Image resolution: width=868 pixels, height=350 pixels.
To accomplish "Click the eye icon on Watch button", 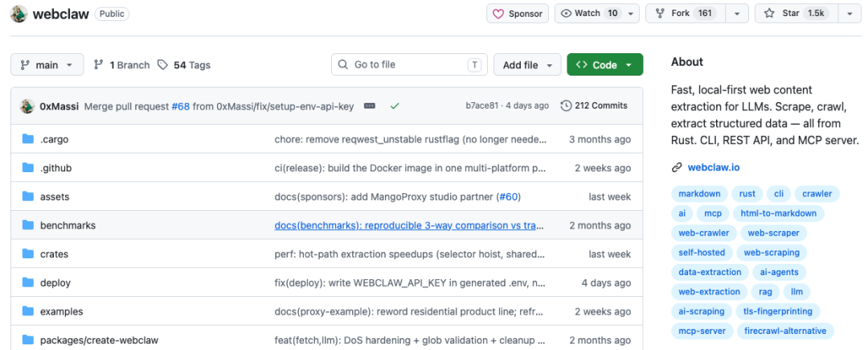I will tap(566, 14).
